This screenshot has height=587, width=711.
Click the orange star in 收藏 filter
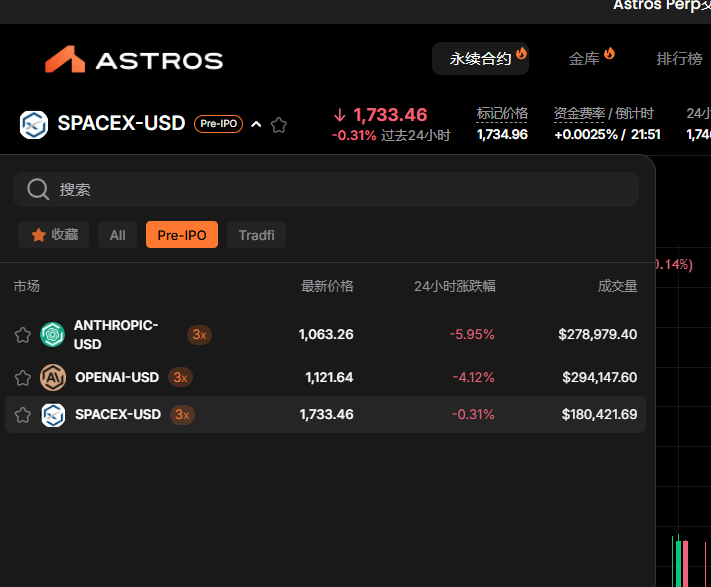(39, 235)
